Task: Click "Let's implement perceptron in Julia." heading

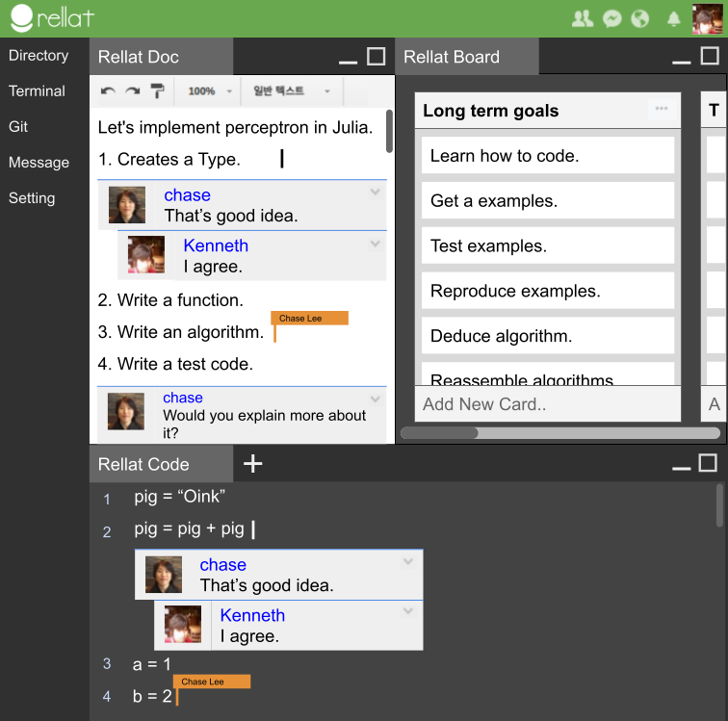Action: [x=235, y=127]
